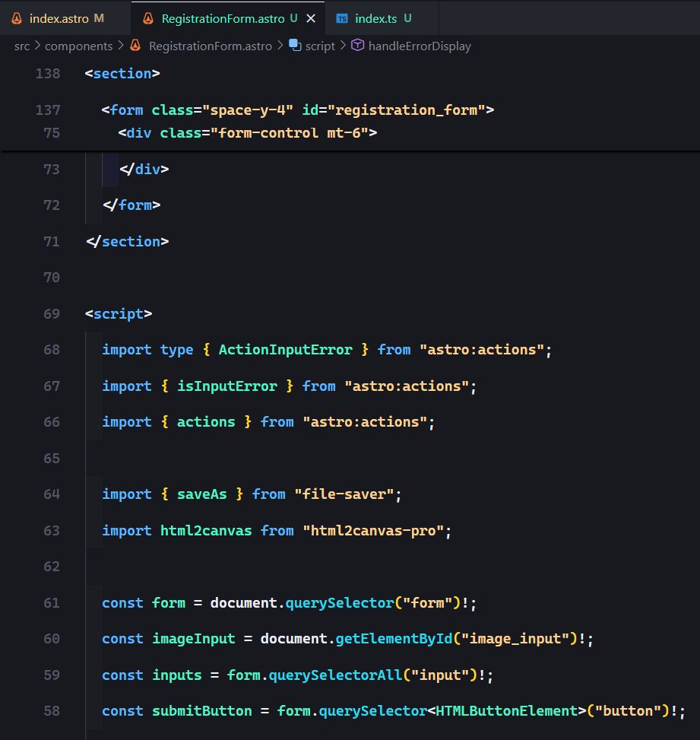Open the index.ts tab
Viewport: 700px width, 740px height.
[x=382, y=18]
